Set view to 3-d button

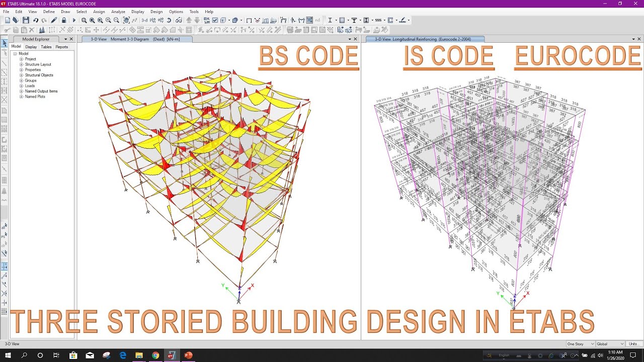(x=144, y=20)
